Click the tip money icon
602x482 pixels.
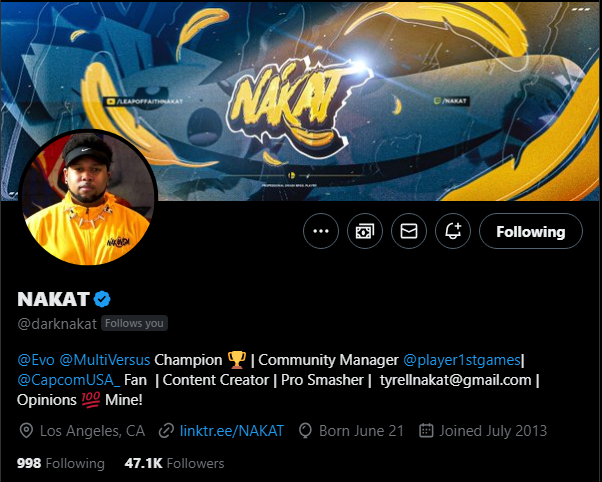[x=365, y=231]
